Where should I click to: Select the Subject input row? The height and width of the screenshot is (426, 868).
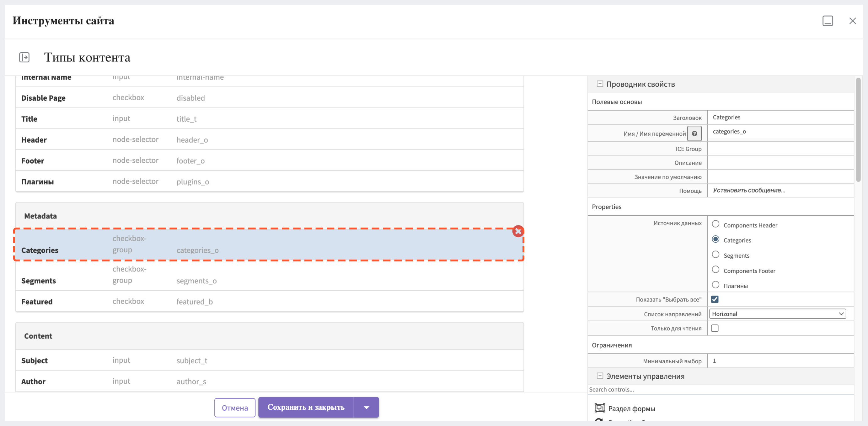[x=269, y=360]
